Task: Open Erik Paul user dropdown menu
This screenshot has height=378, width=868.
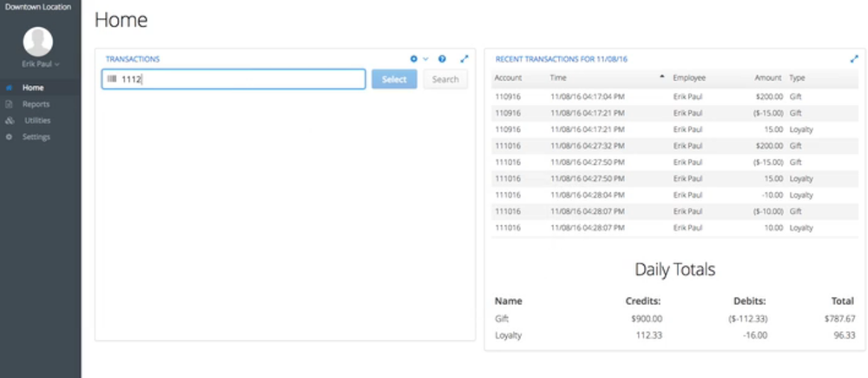Action: pos(41,64)
